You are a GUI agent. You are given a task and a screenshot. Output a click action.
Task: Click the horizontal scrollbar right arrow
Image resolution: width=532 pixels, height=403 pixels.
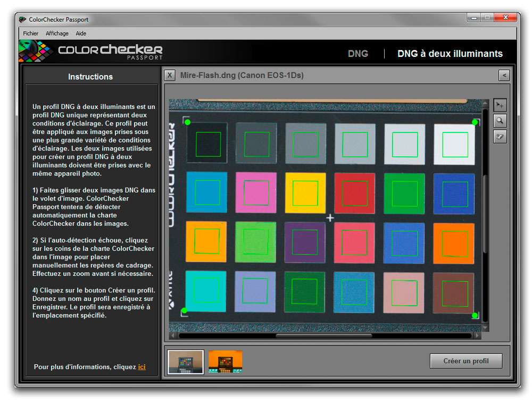477,335
